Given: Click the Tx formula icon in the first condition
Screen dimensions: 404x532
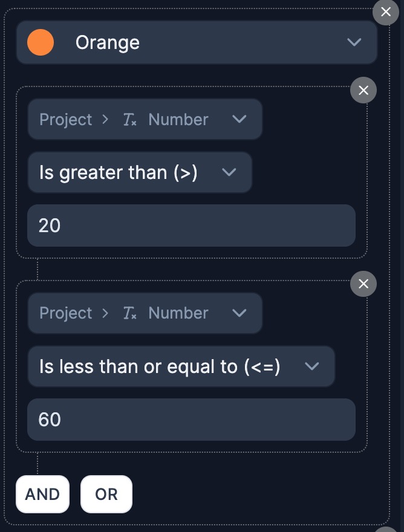Looking at the screenshot, I should coord(129,120).
